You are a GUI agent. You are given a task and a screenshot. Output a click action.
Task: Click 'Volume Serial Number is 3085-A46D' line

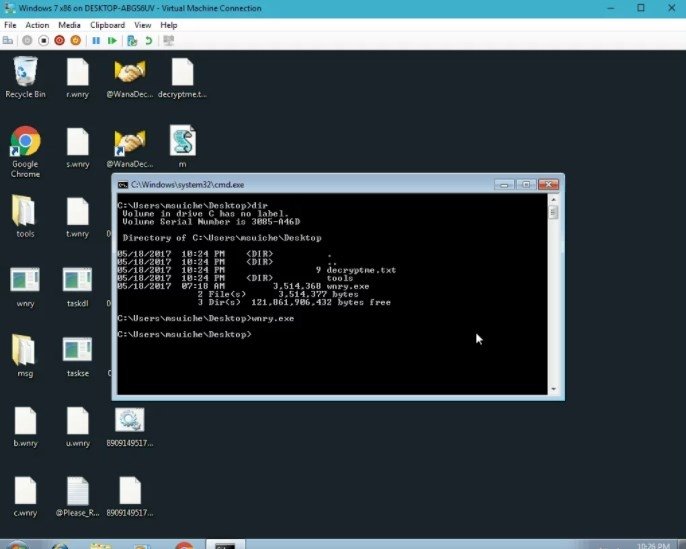[211, 222]
